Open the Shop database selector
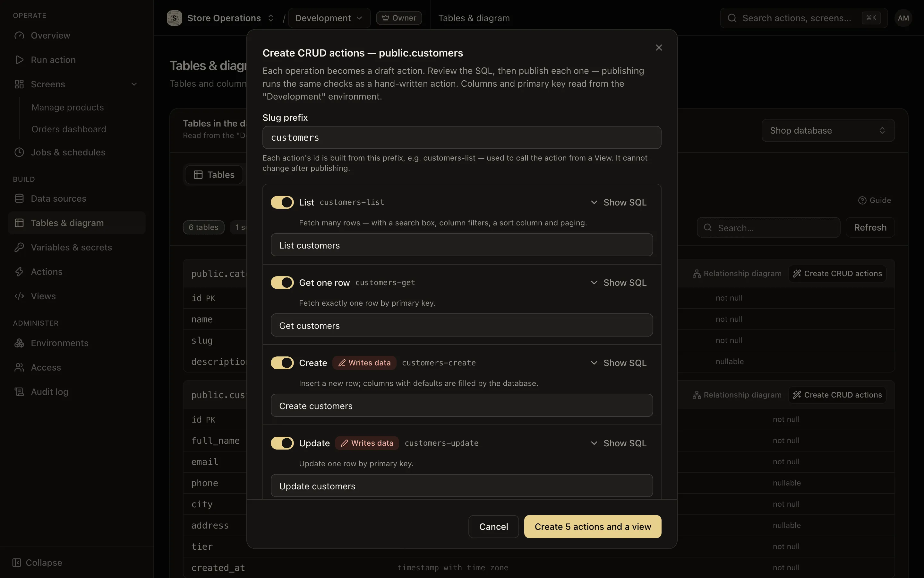Screen dimensions: 924x578 tap(828, 130)
